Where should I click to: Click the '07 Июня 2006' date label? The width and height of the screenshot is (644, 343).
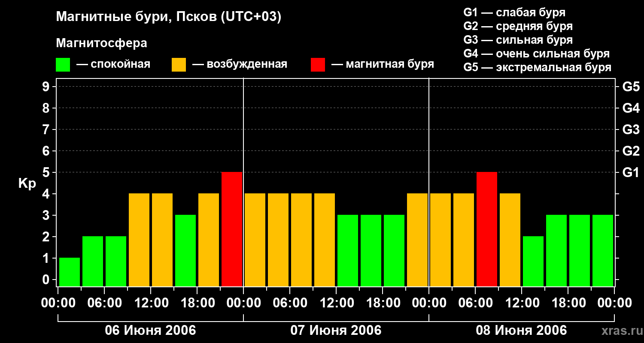(x=336, y=331)
